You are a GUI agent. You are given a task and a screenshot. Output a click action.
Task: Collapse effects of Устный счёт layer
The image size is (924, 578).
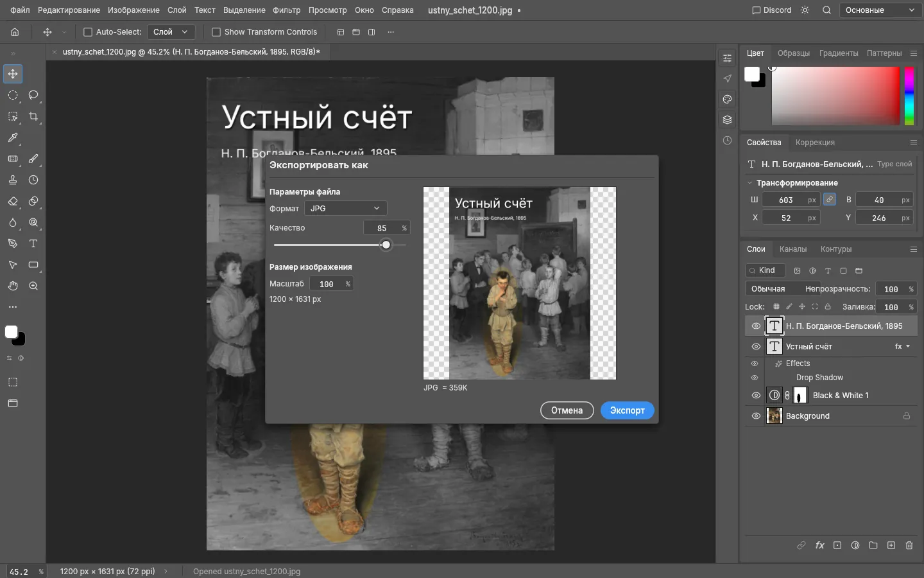coord(908,347)
